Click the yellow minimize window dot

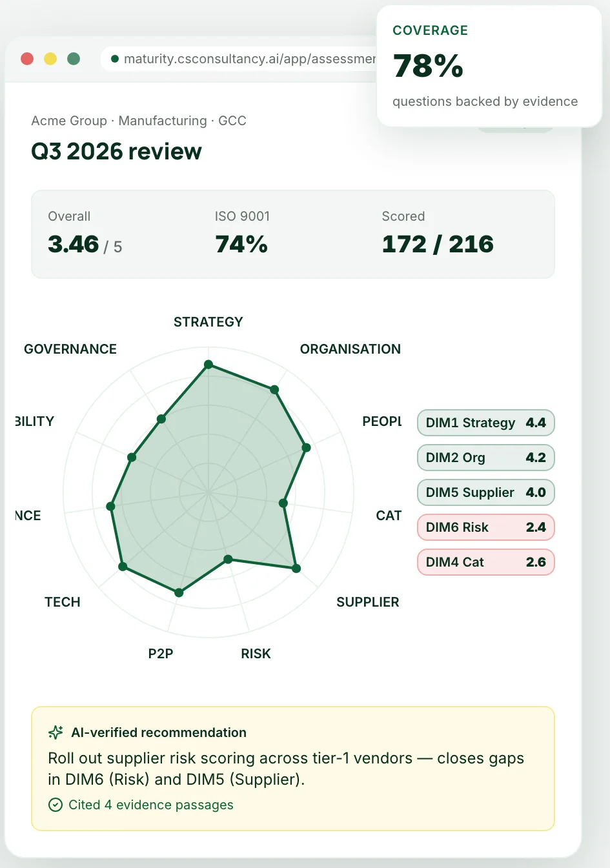click(50, 59)
